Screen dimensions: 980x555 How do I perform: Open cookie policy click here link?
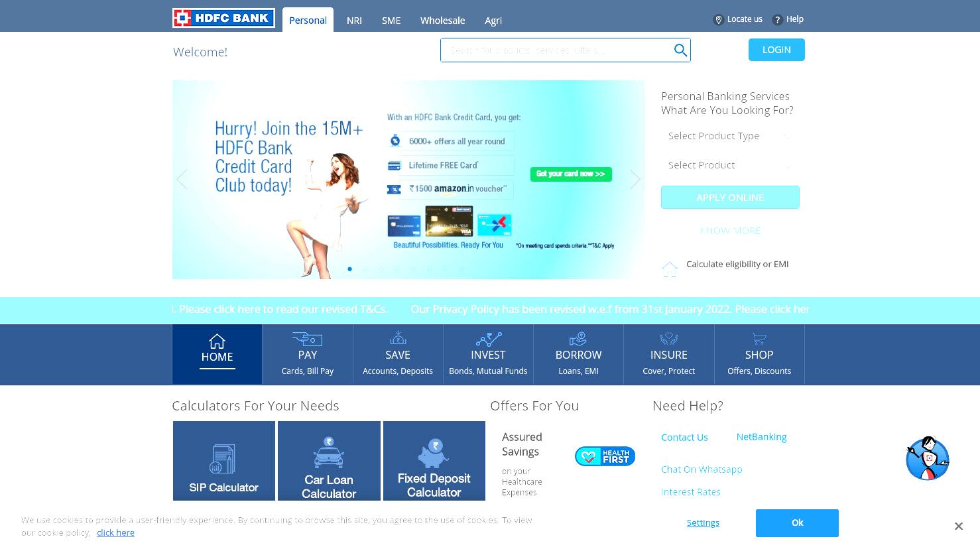pos(115,532)
